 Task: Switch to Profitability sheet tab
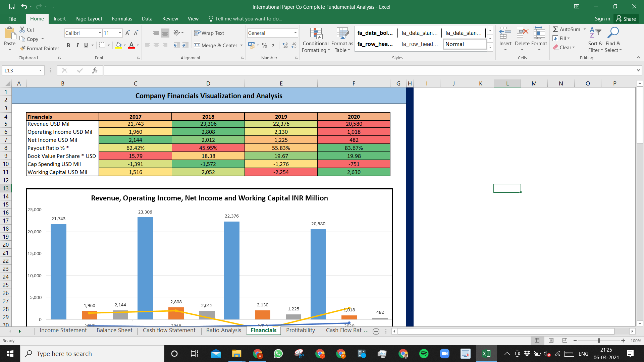click(301, 330)
